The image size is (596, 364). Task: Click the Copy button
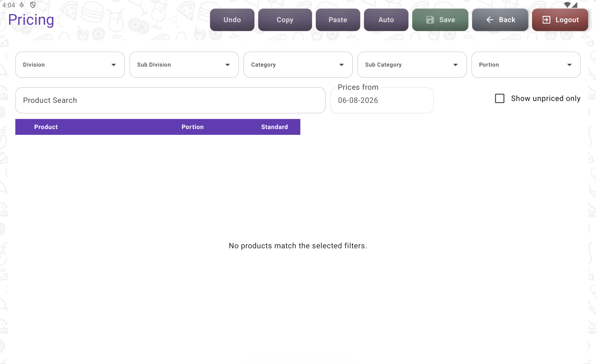click(285, 20)
